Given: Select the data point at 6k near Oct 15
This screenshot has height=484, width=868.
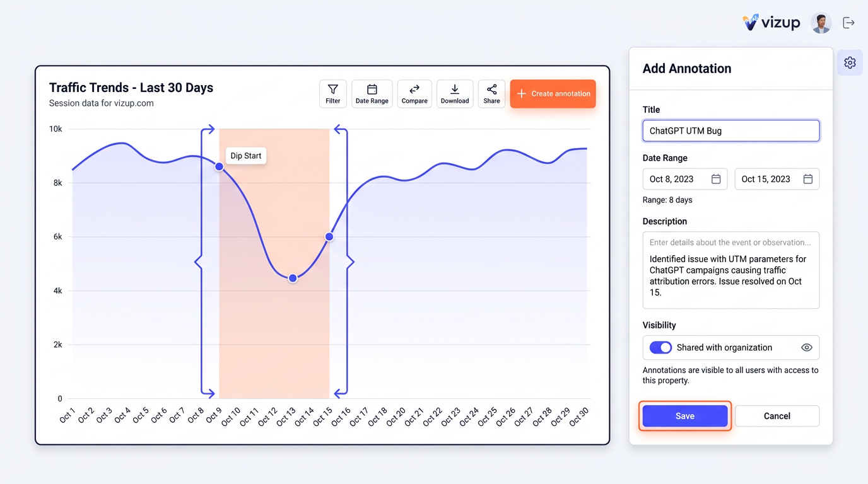Looking at the screenshot, I should pos(329,237).
